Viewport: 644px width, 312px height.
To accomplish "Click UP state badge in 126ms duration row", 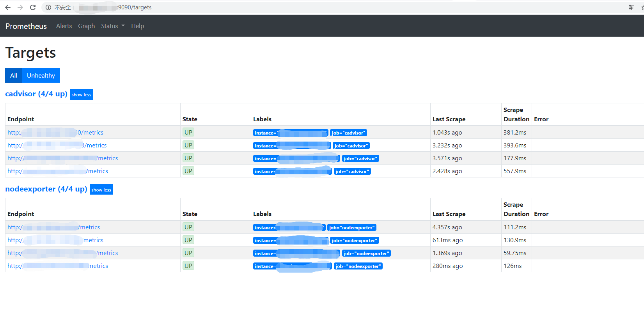I will 188,266.
